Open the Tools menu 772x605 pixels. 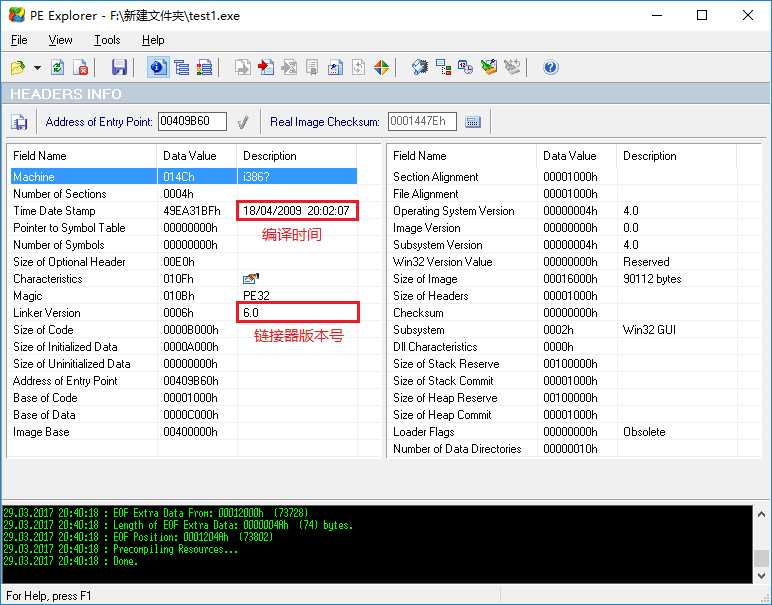[107, 40]
